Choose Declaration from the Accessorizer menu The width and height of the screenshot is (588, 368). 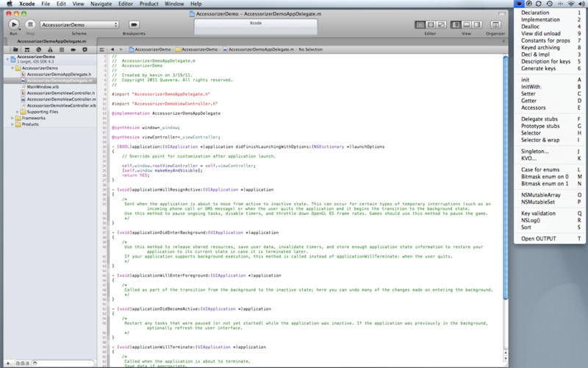[550, 13]
